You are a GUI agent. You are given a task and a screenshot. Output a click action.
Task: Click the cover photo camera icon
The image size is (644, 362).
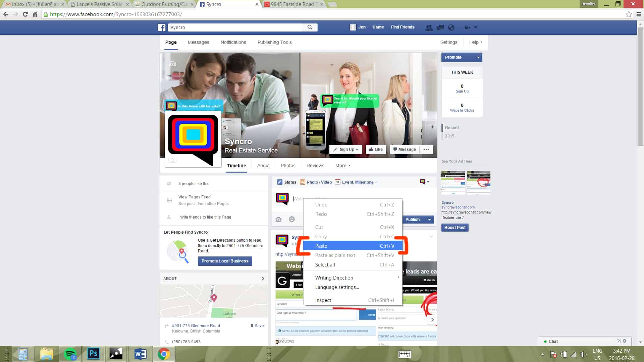click(172, 64)
